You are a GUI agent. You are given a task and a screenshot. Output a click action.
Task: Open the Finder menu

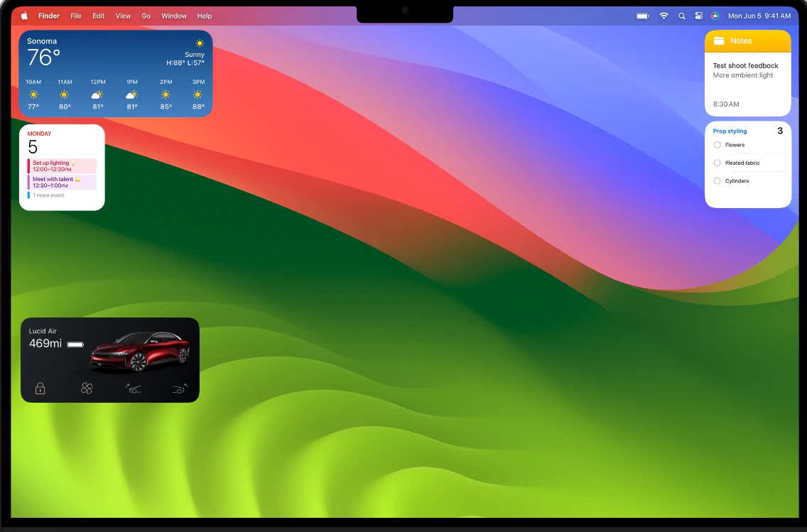(x=49, y=16)
